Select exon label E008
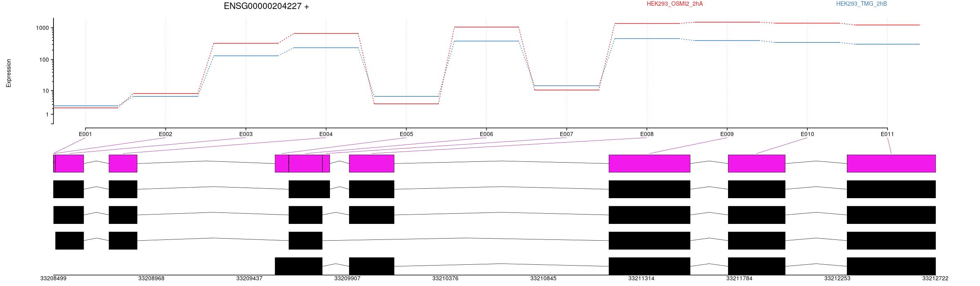The image size is (980, 286). (x=647, y=134)
